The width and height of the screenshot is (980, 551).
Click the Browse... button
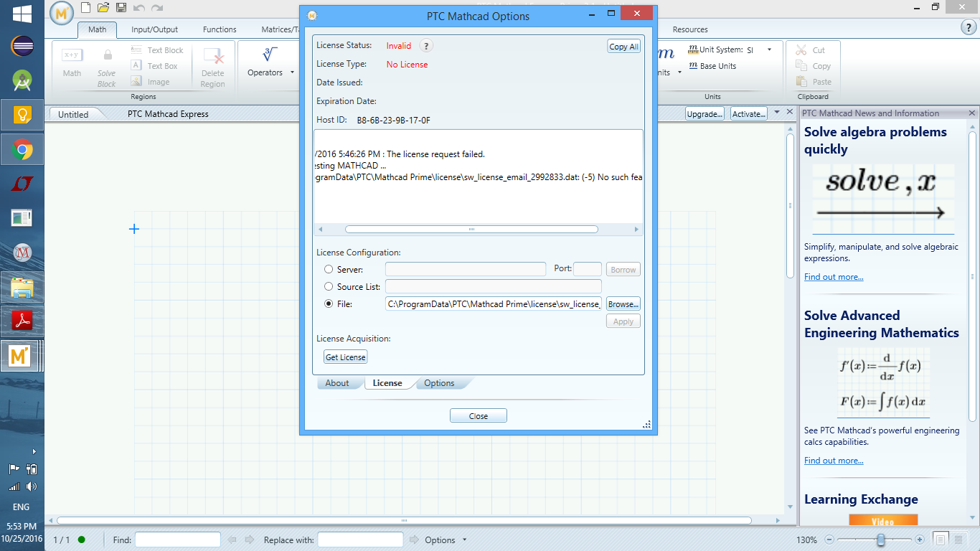(x=623, y=304)
